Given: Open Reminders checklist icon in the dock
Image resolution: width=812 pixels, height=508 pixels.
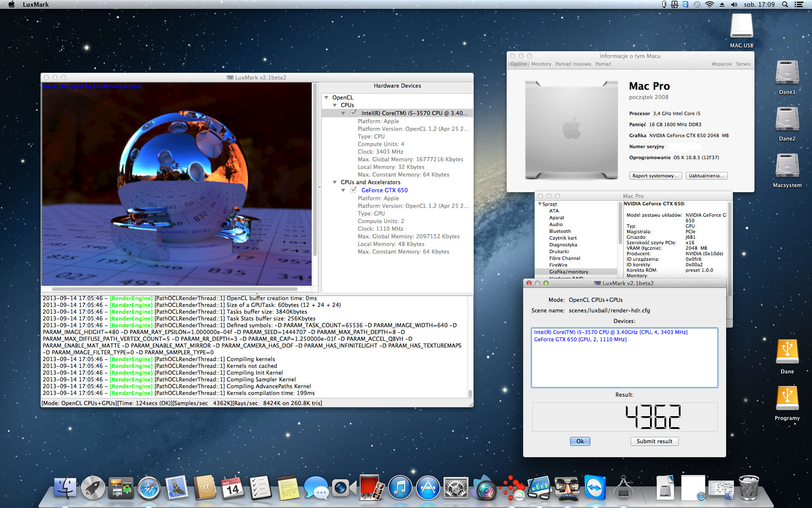Looking at the screenshot, I should [x=261, y=488].
